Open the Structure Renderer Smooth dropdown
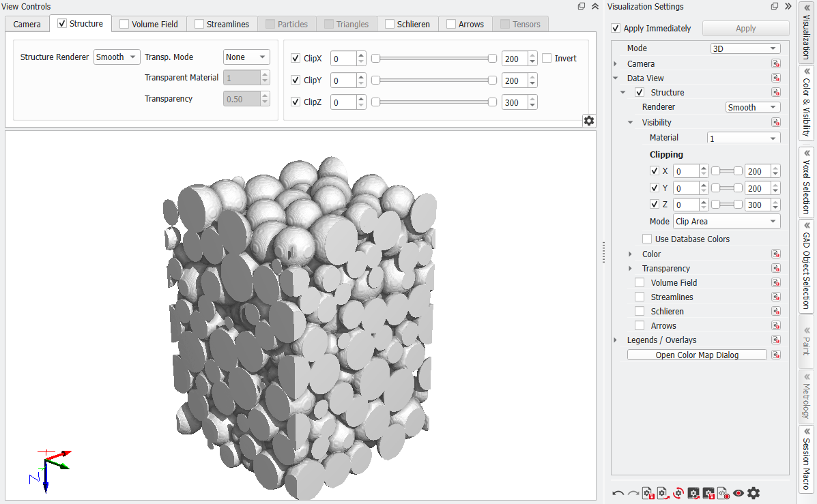The image size is (817, 504). (117, 57)
